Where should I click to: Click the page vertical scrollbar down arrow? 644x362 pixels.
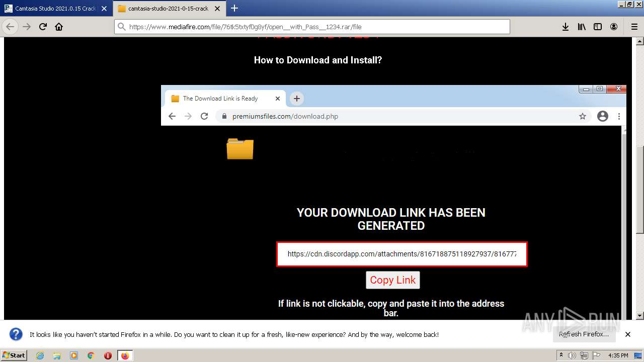640,315
